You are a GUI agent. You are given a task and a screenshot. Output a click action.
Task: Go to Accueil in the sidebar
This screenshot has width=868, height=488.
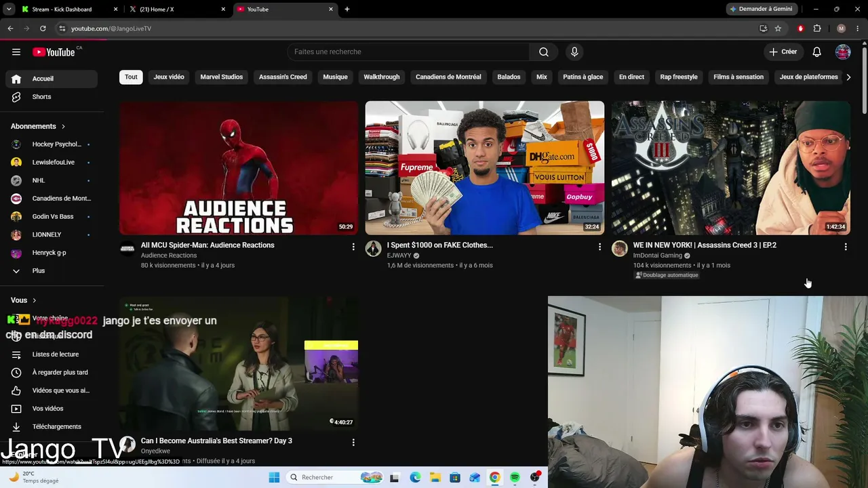click(x=52, y=79)
